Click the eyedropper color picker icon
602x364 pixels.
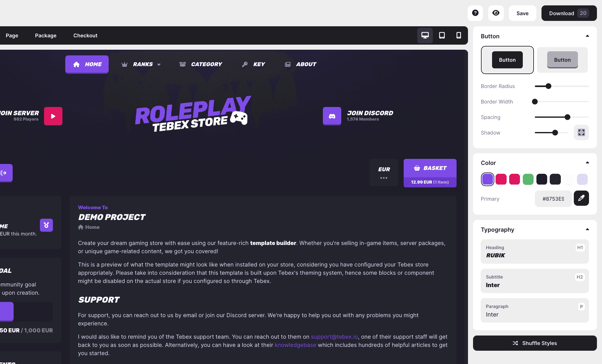click(581, 198)
